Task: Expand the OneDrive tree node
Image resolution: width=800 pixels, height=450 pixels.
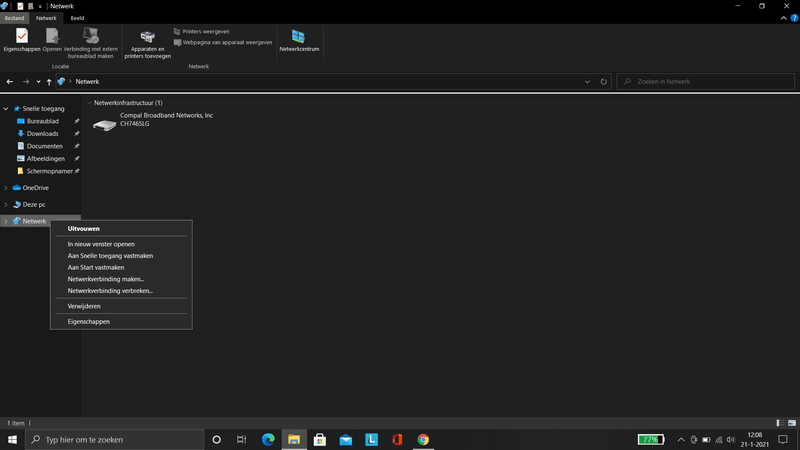Action: coord(6,188)
